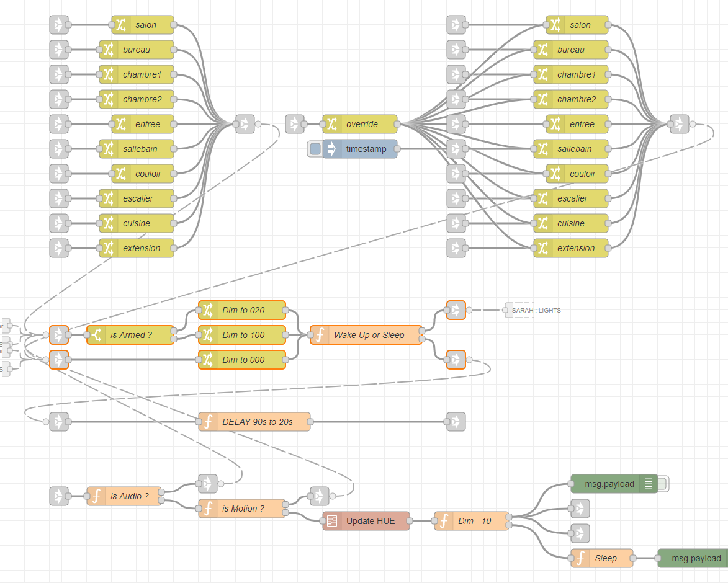
Task: Click the switch icon on the is Armed ? node
Action: tap(96, 335)
